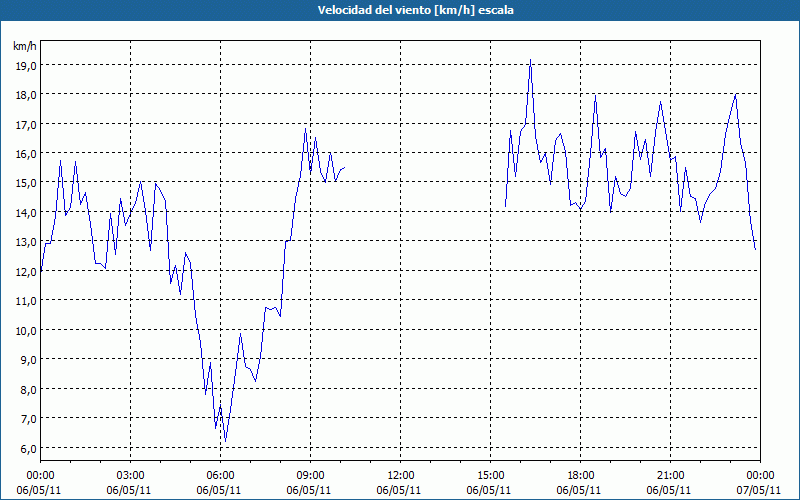The height and width of the screenshot is (500, 800).
Task: Pick the "16,0" y-axis tick label
Action: tap(26, 154)
